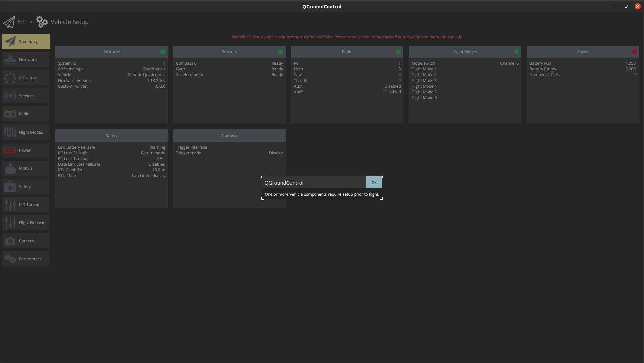Click green status dot on Flight Modes card
Viewport: 644px width, 363px height.
tap(516, 52)
